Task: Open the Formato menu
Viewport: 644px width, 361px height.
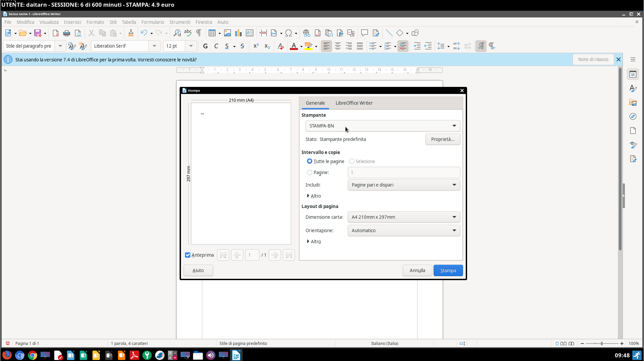Action: pos(95,22)
